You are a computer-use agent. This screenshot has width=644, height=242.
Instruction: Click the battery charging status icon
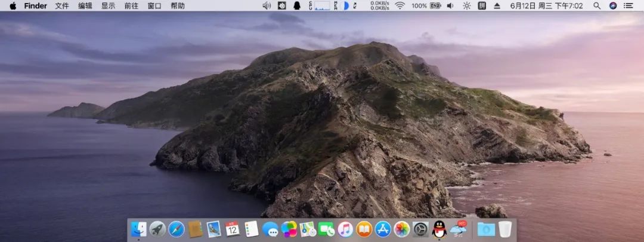coord(435,6)
